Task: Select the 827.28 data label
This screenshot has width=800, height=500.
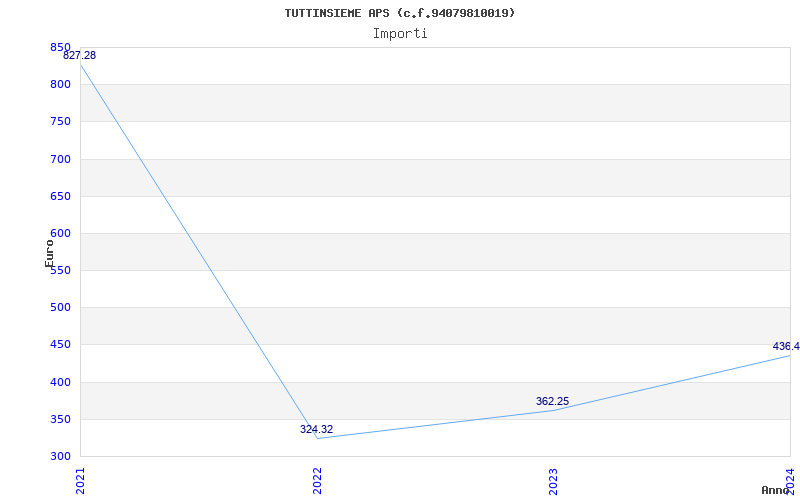Action: click(80, 56)
